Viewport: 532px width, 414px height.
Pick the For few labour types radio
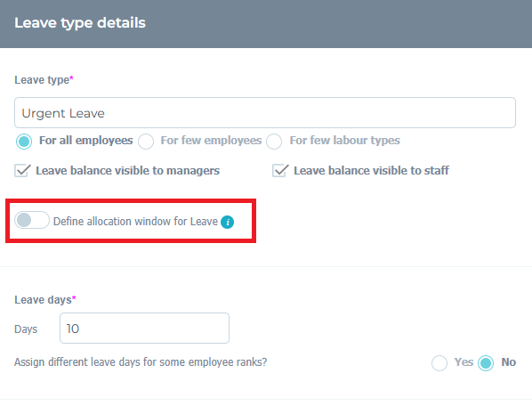(x=274, y=142)
